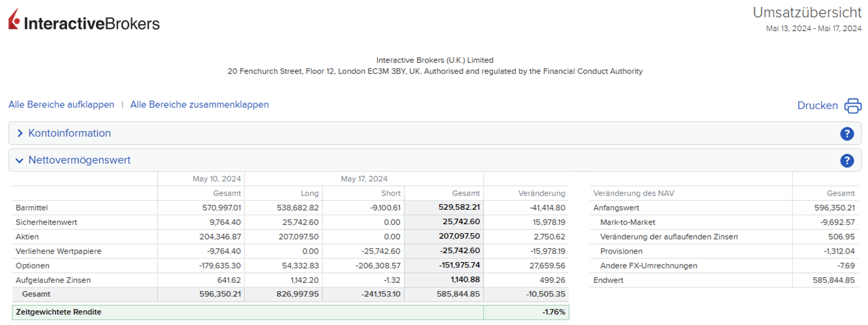Click the Mark-to-Market row label
The width and height of the screenshot is (868, 325).
pos(627,222)
